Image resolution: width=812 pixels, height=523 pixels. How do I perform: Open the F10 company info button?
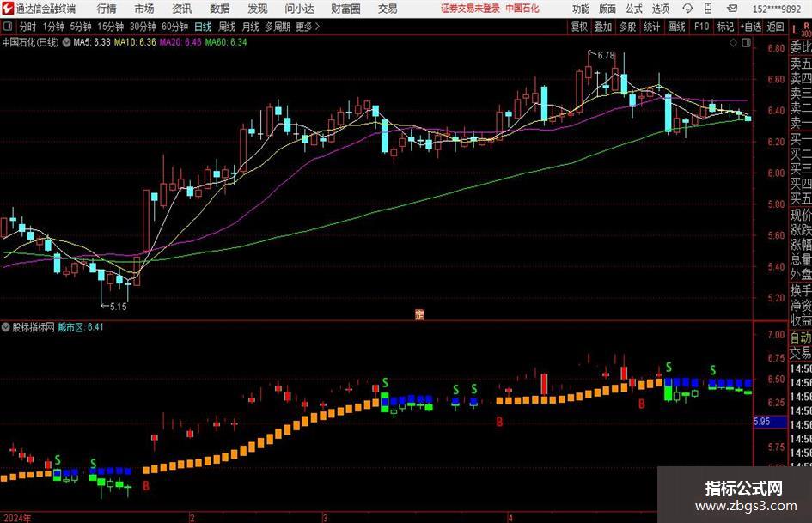701,27
